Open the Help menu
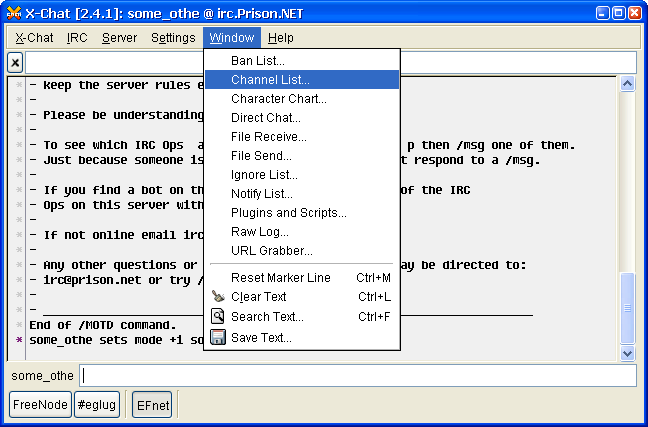This screenshot has height=427, width=648. coord(281,38)
